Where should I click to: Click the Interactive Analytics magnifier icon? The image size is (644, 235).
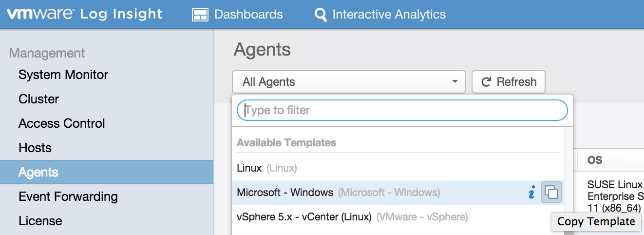[321, 15]
